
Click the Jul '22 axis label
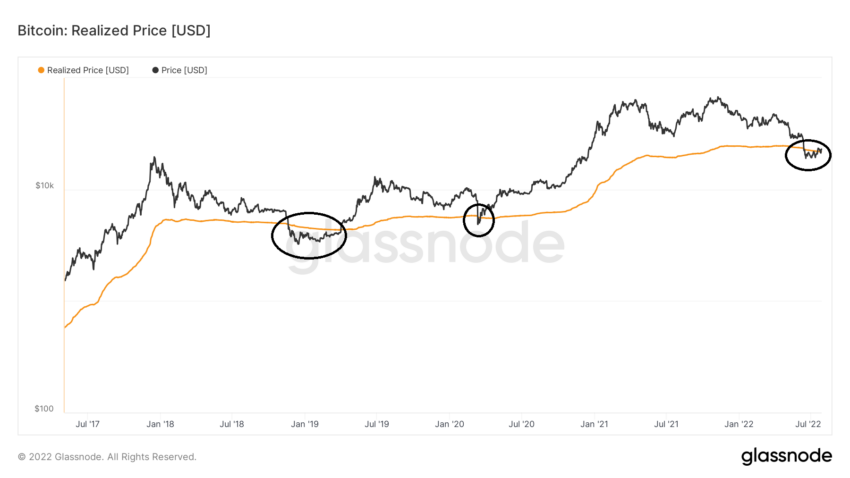point(808,424)
